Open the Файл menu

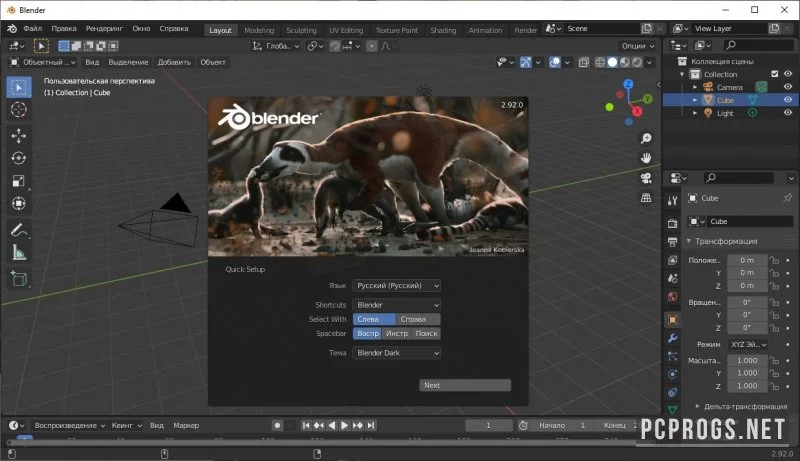tap(32, 29)
